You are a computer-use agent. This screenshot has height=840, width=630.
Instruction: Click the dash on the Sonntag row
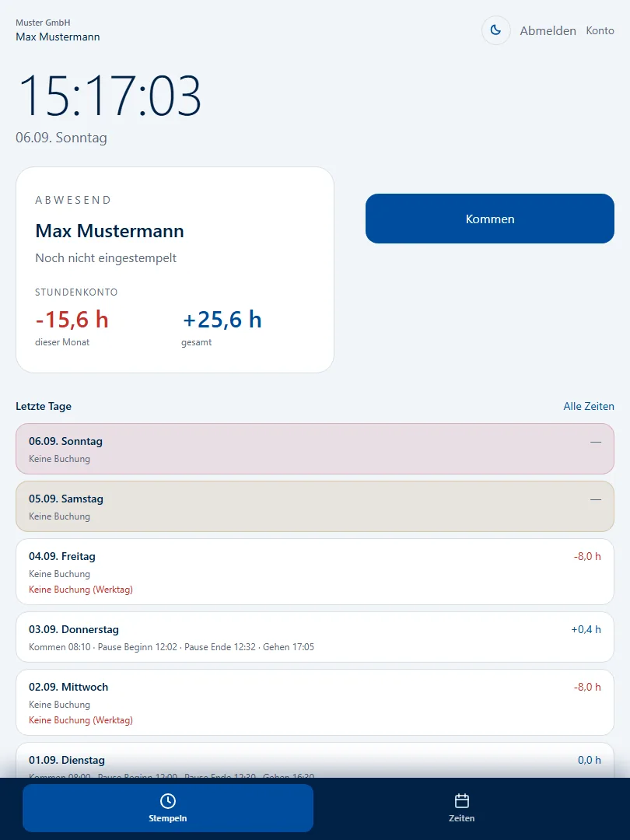click(x=595, y=442)
